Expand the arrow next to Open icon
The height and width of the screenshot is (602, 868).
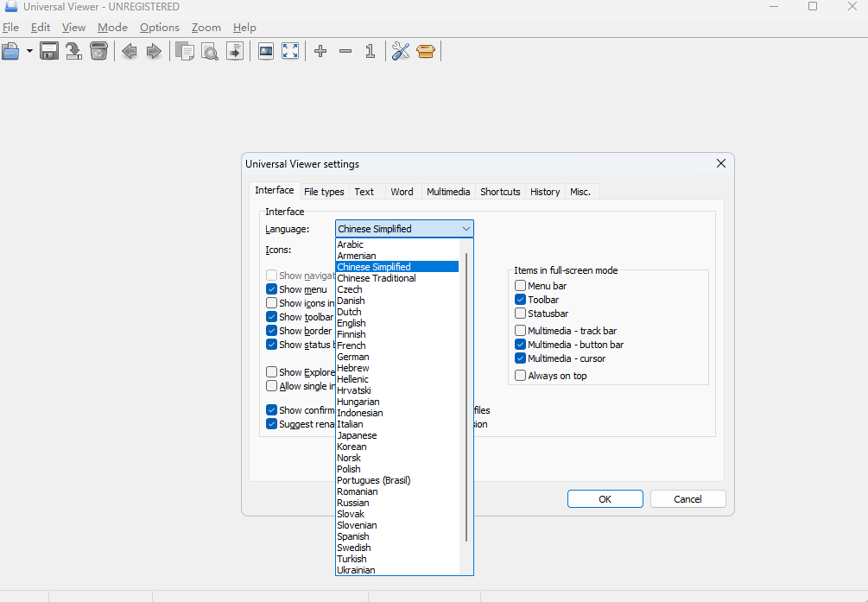click(x=29, y=52)
